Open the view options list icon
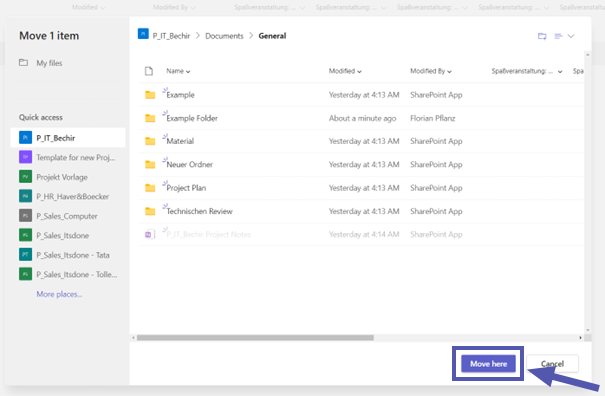Screen dimensions: 605x396 [558, 36]
